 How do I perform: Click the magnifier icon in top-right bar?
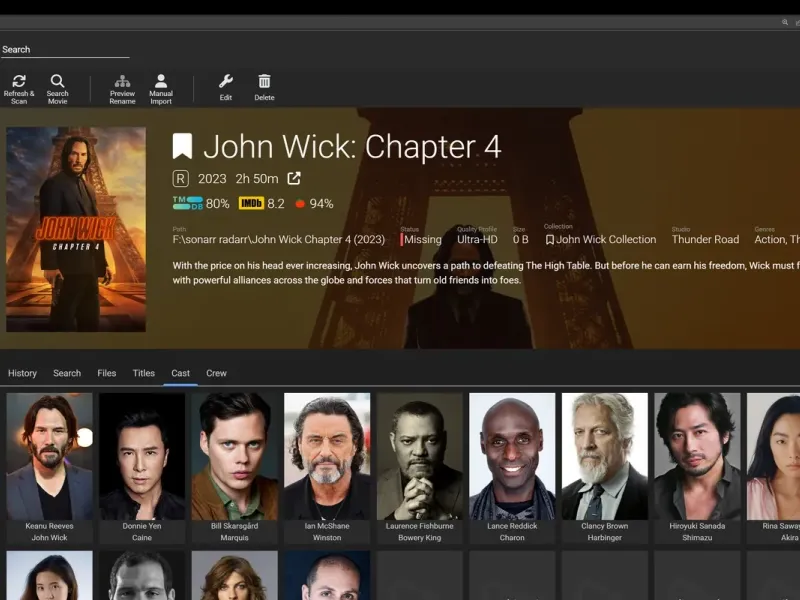[x=785, y=22]
